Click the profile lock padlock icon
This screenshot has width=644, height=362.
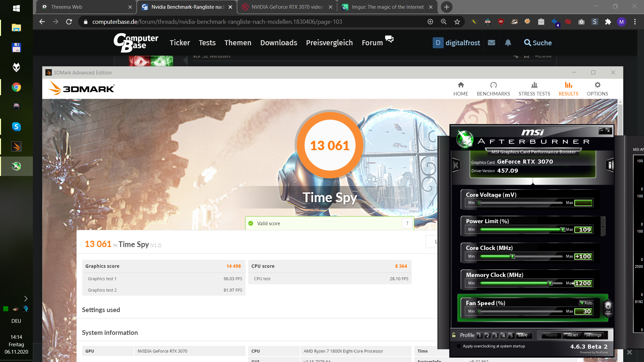pyautogui.click(x=454, y=335)
